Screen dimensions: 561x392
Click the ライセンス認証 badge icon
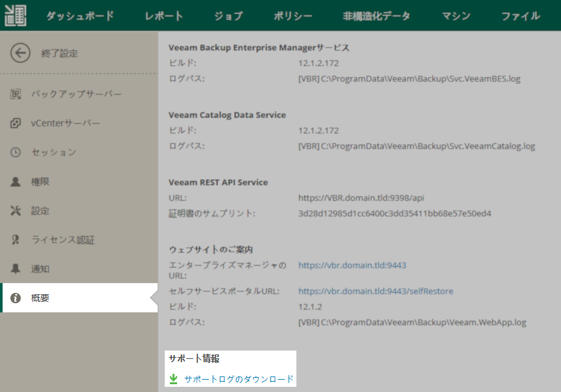coord(16,240)
